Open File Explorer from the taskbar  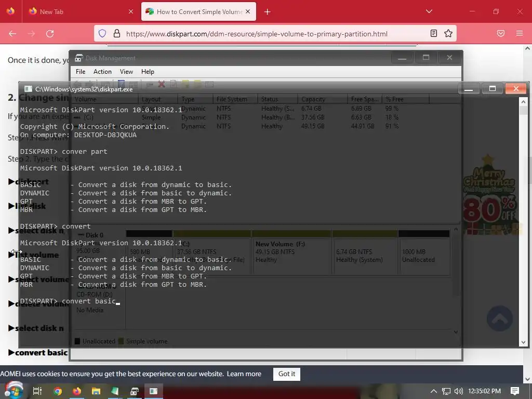click(x=96, y=391)
